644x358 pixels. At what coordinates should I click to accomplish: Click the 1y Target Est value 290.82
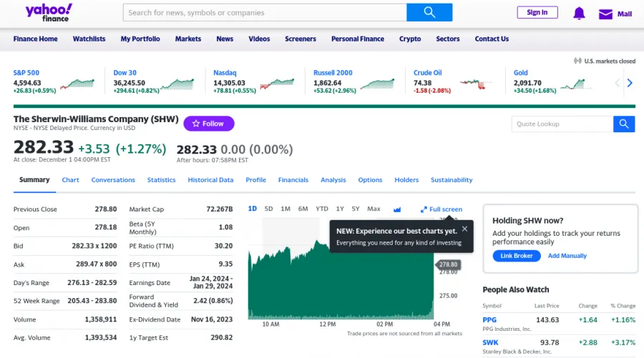tap(221, 337)
